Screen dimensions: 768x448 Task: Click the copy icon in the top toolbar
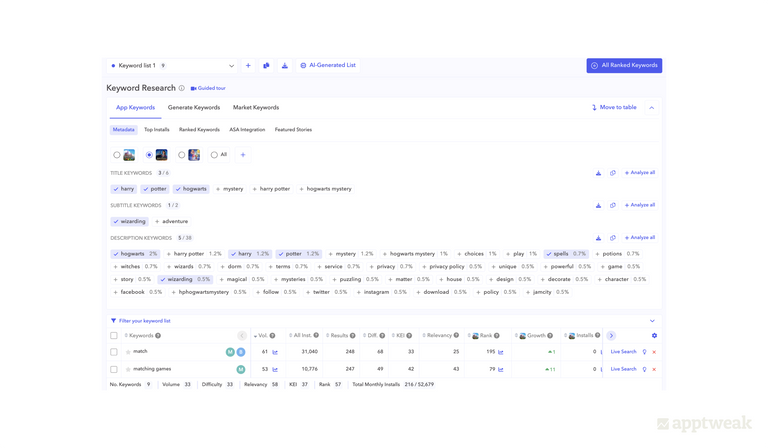266,66
